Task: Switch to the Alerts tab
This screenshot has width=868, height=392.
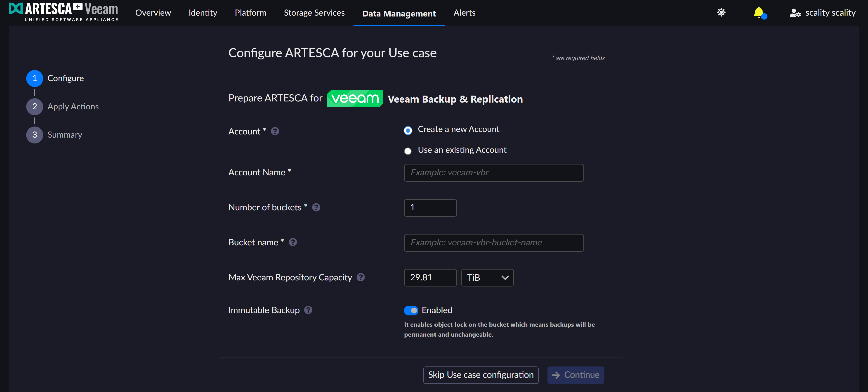Action: pos(464,13)
